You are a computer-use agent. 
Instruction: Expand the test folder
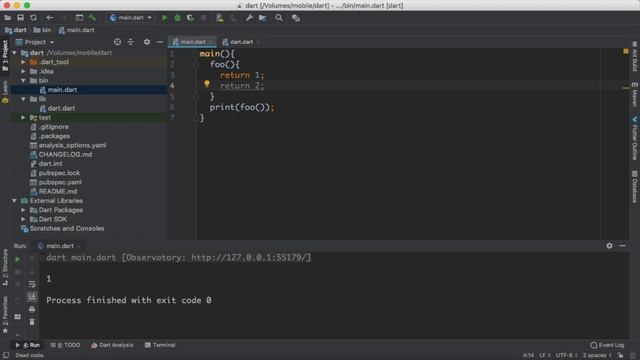click(23, 118)
